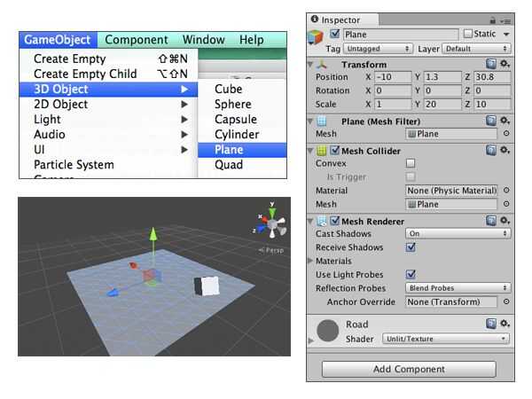Open the Tag dropdown showing Untagged
Viewport: 532px width, 399px height.
[x=378, y=49]
